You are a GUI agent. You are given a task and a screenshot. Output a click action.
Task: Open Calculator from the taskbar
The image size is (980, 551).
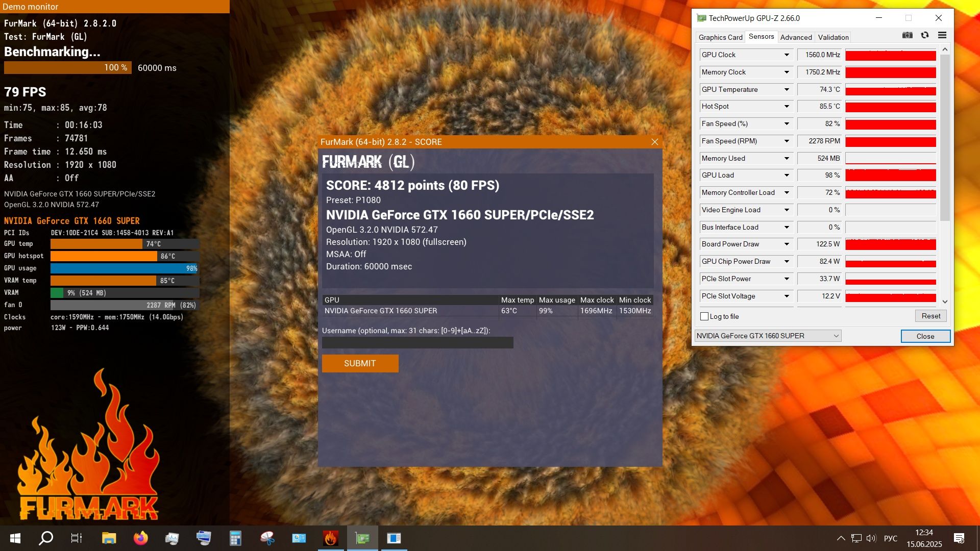235,538
